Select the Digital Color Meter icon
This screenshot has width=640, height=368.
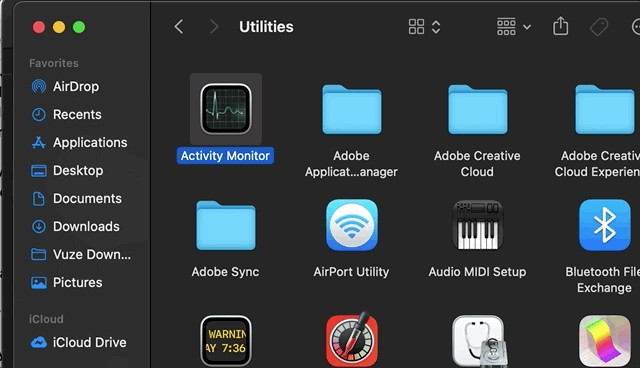click(x=351, y=340)
